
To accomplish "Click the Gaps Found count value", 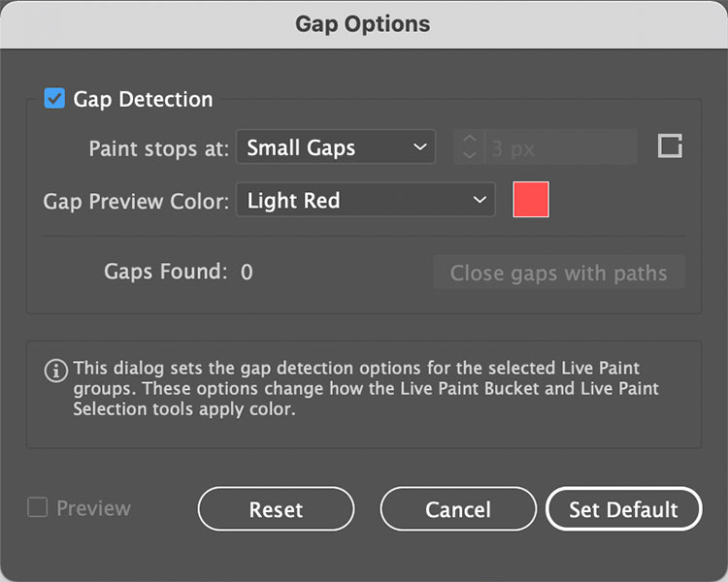I will pos(247,272).
